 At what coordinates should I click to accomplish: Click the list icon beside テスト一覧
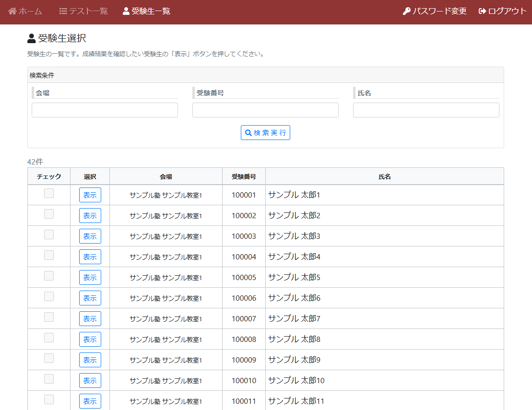63,11
